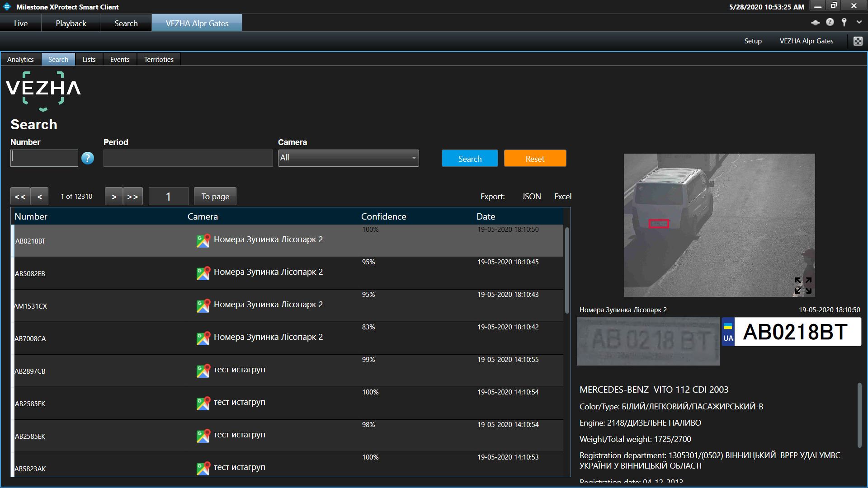Click the key/login icon in top toolbar
The image size is (868, 488).
click(x=844, y=22)
